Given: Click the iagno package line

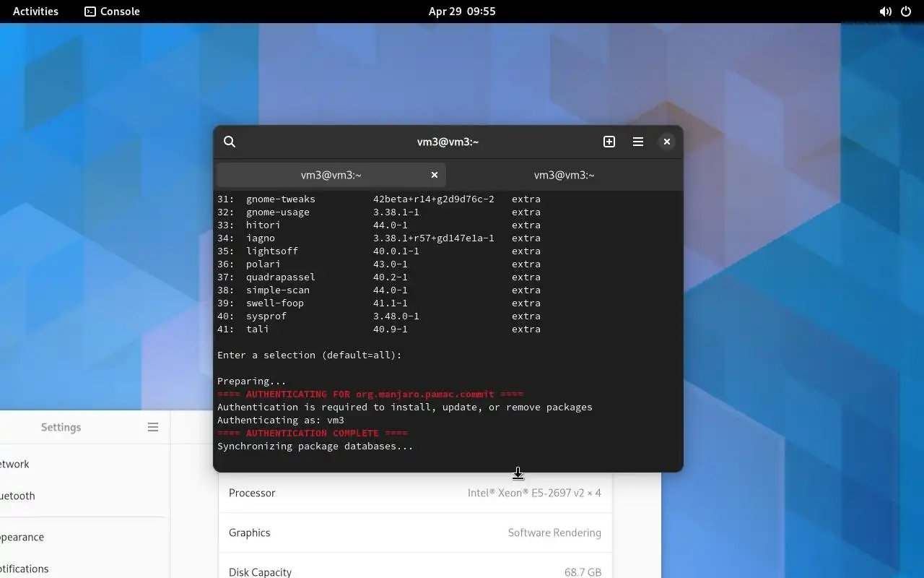Looking at the screenshot, I should click(x=379, y=238).
